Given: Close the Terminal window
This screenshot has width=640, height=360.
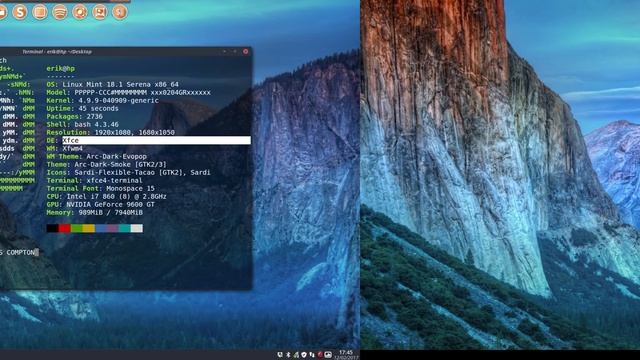Looking at the screenshot, I should (x=245, y=51).
